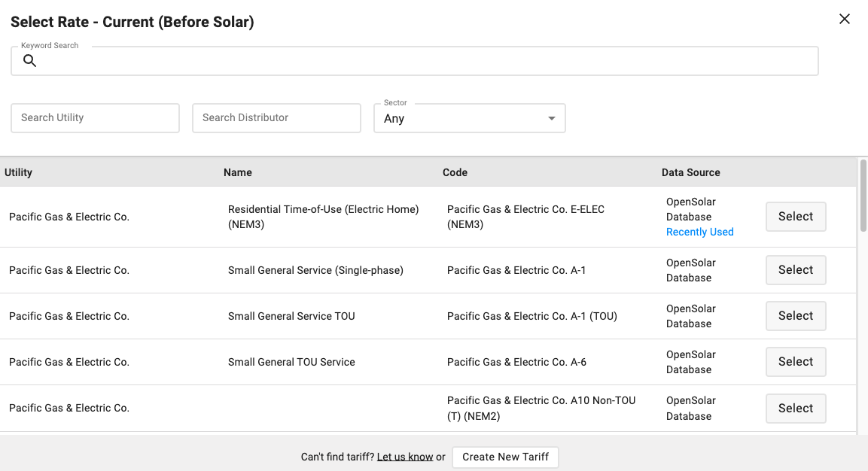Click the Code column header
Screen dimensions: 868x471
455,173
